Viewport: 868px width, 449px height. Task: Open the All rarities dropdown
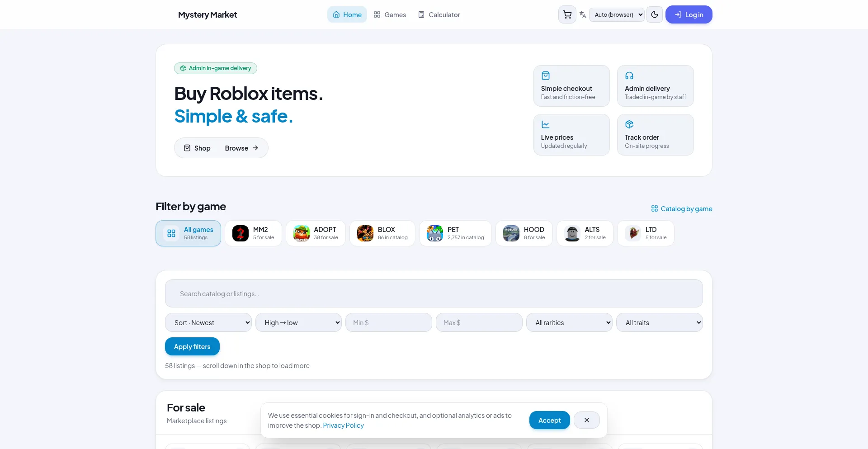click(x=569, y=322)
